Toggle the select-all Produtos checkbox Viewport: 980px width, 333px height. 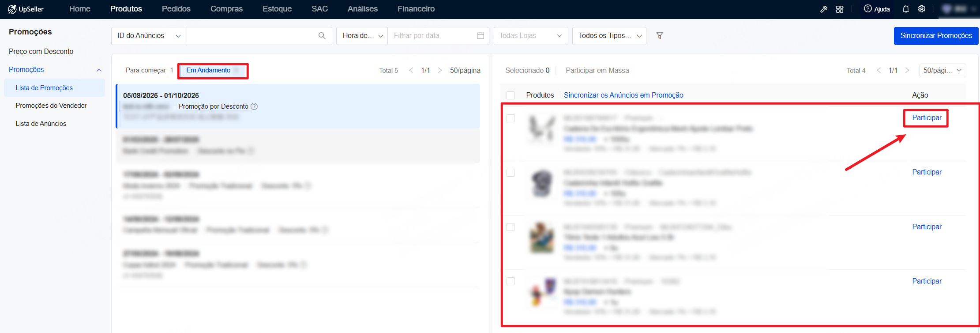511,95
